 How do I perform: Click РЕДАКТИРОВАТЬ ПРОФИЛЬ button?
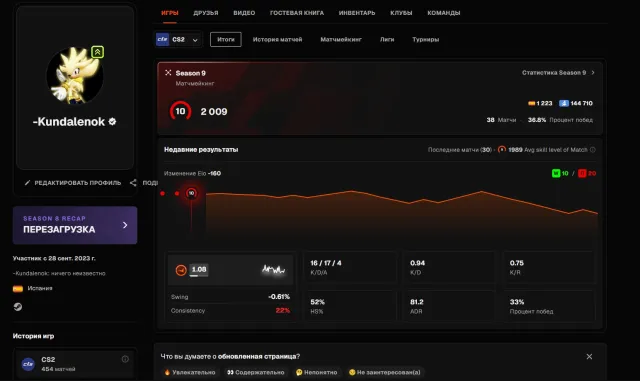coord(73,183)
